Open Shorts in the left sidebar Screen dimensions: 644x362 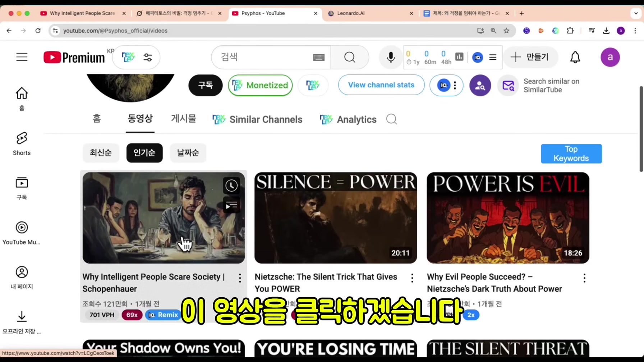(22, 143)
